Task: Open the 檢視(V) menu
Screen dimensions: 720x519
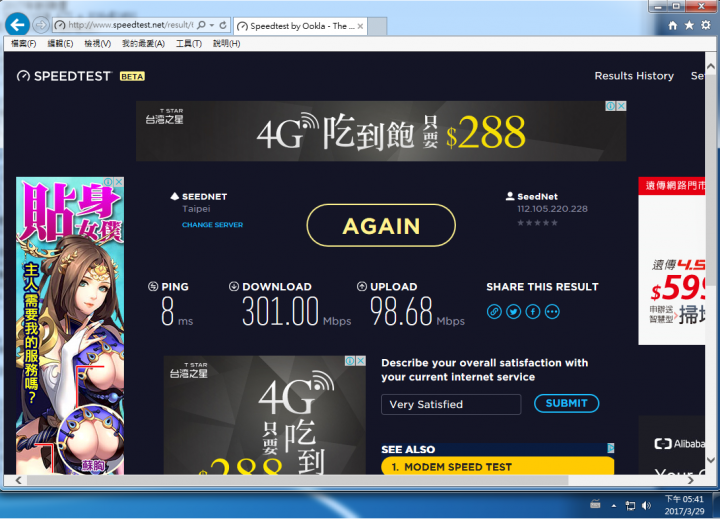Action: click(97, 44)
